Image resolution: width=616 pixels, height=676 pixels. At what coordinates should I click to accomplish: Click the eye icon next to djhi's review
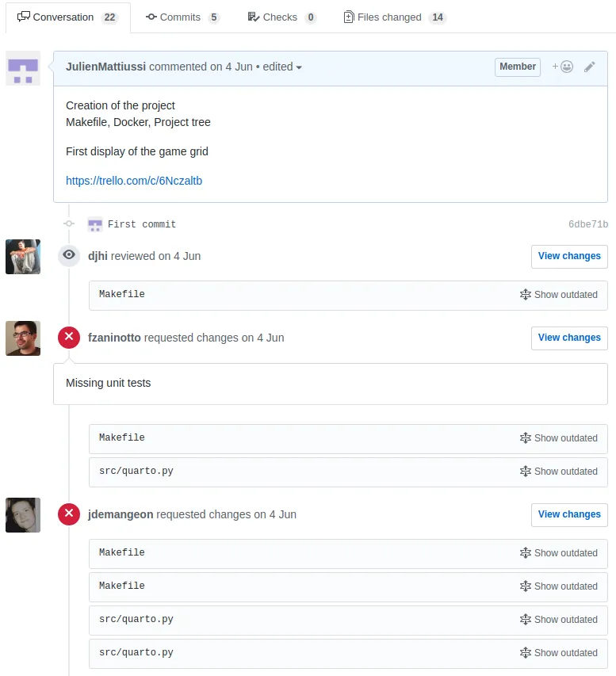69,255
